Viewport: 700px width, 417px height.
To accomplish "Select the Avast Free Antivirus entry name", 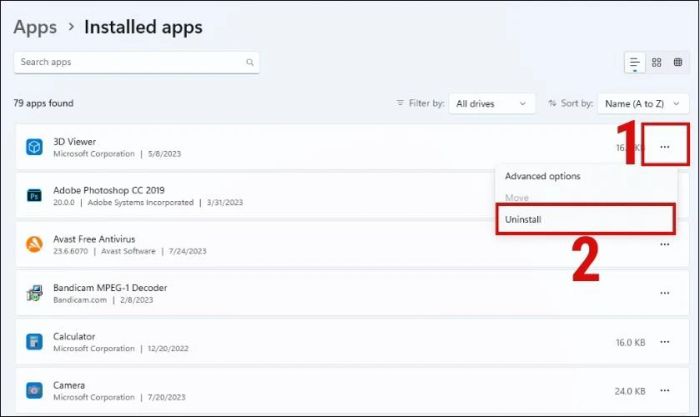I will point(94,239).
